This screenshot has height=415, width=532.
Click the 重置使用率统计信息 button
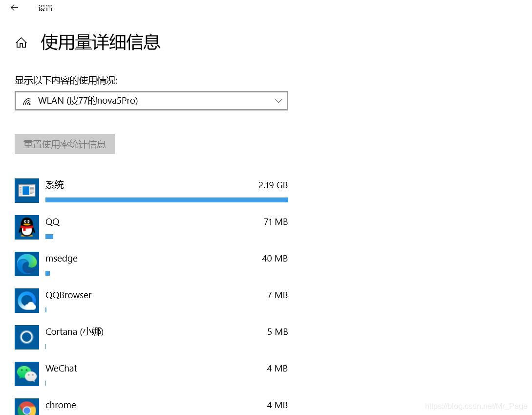[x=64, y=144]
